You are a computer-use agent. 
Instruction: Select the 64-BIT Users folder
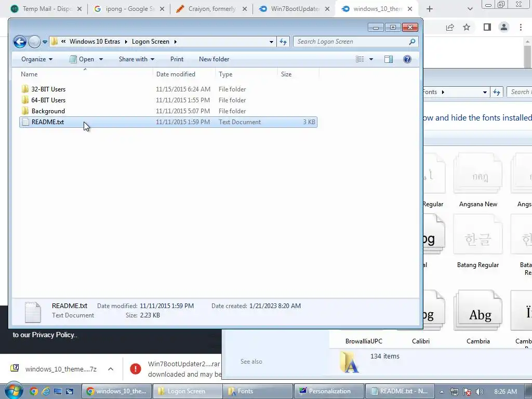click(x=168, y=100)
